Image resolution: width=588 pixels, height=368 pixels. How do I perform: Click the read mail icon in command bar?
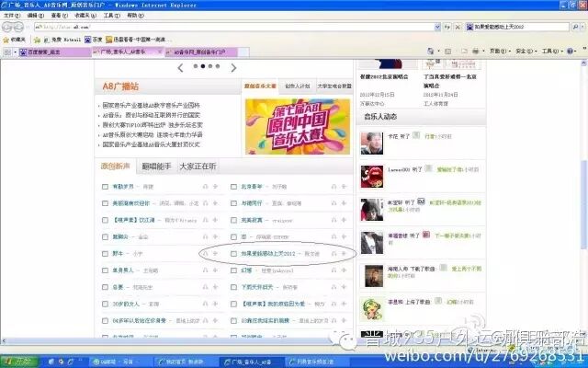click(465, 52)
